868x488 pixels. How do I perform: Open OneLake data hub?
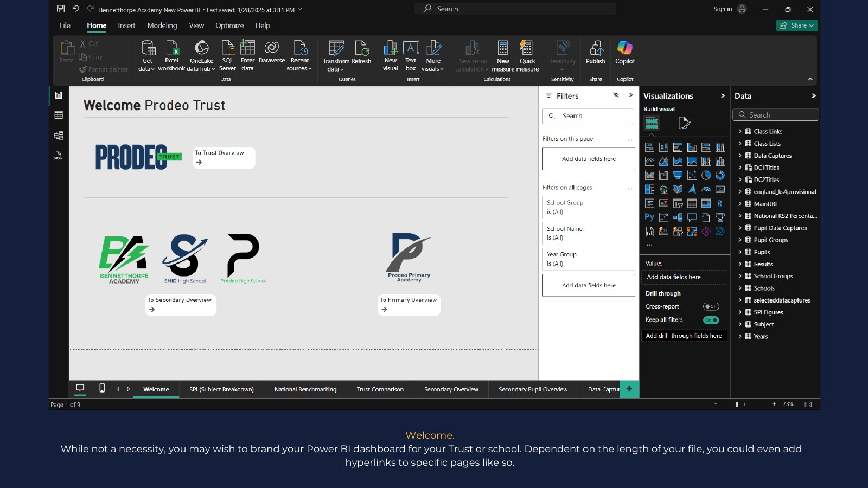[x=201, y=55]
